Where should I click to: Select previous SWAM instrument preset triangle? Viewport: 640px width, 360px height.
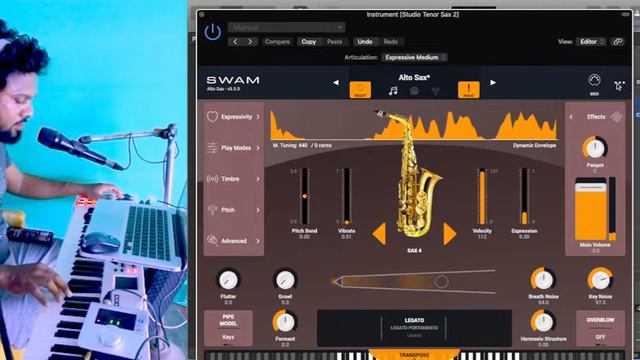click(x=336, y=83)
